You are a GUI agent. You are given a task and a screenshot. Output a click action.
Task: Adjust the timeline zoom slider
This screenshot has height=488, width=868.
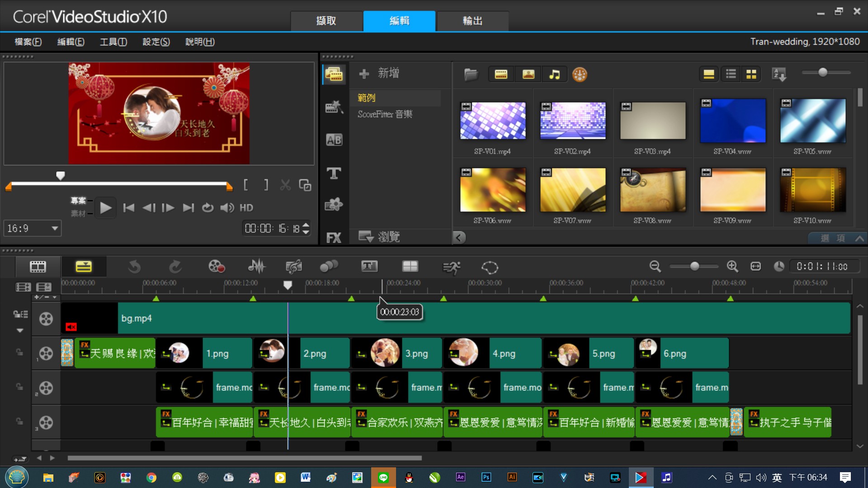tap(694, 267)
